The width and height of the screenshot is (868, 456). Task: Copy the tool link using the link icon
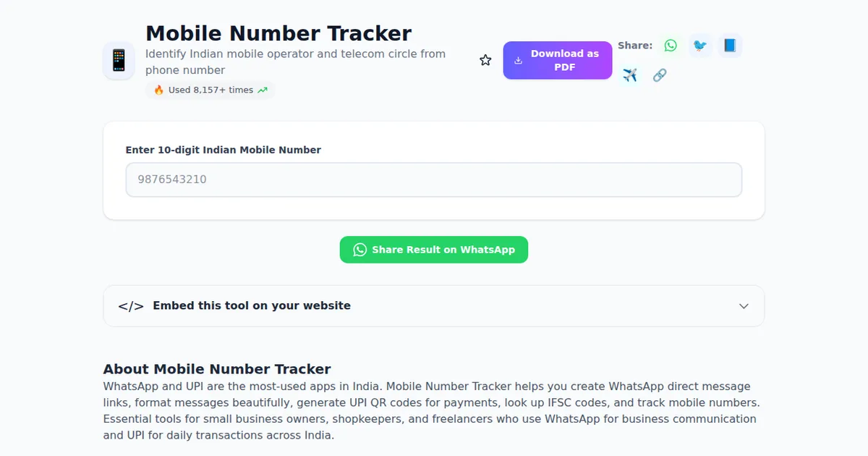[659, 75]
